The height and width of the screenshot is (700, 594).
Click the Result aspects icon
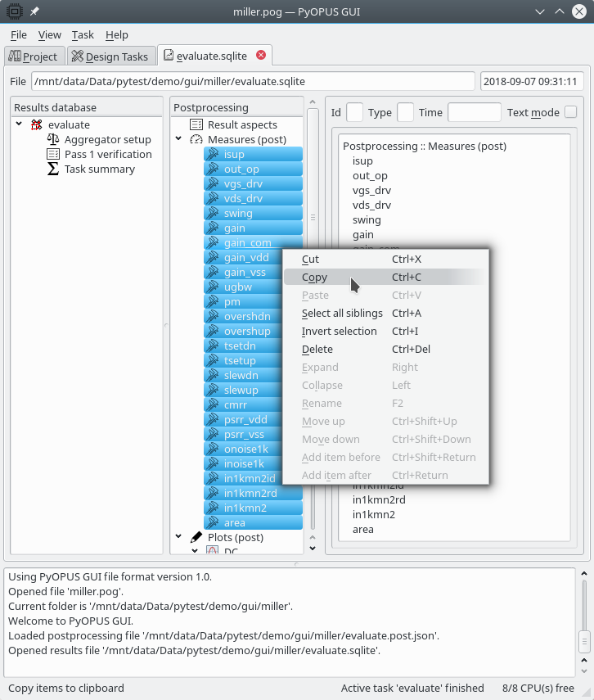pos(196,125)
